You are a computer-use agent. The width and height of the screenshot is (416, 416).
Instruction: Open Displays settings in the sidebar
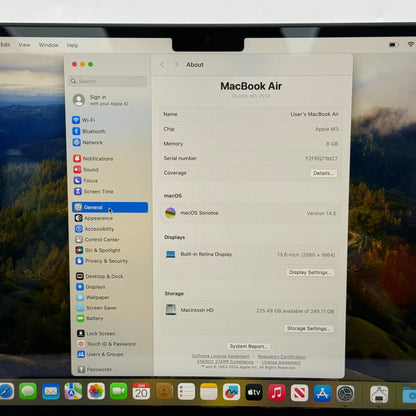tap(91, 287)
